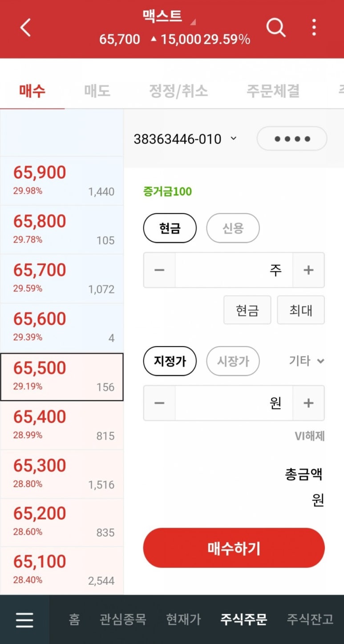Increase share quantity with plus button
The width and height of the screenshot is (344, 644).
click(308, 270)
